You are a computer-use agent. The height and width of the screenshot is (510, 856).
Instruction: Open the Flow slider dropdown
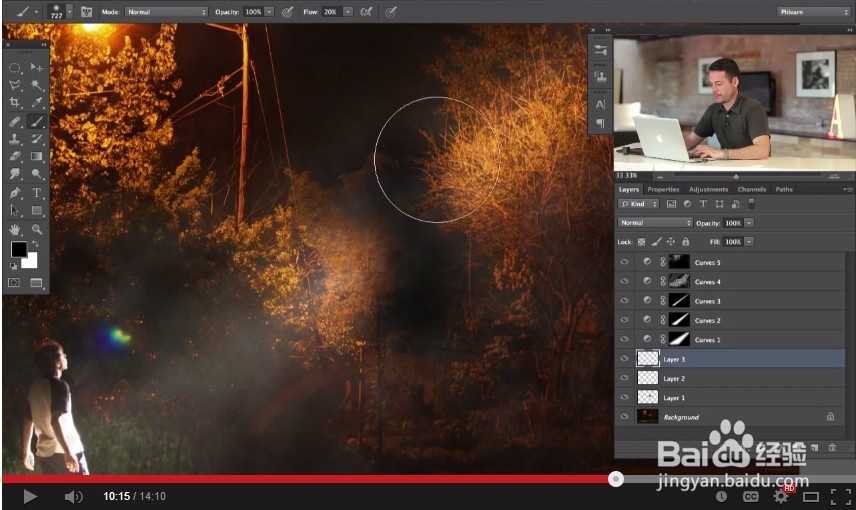348,11
